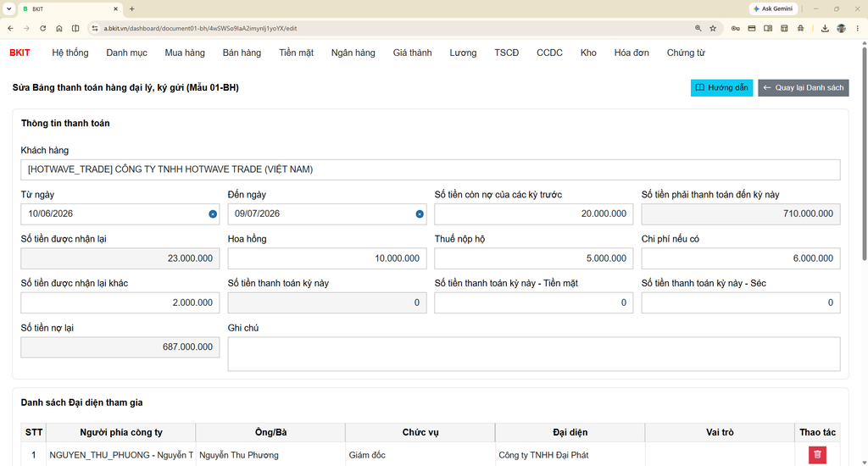The height and width of the screenshot is (466, 868).
Task: Click the Ghi chú notes box
Action: click(534, 354)
